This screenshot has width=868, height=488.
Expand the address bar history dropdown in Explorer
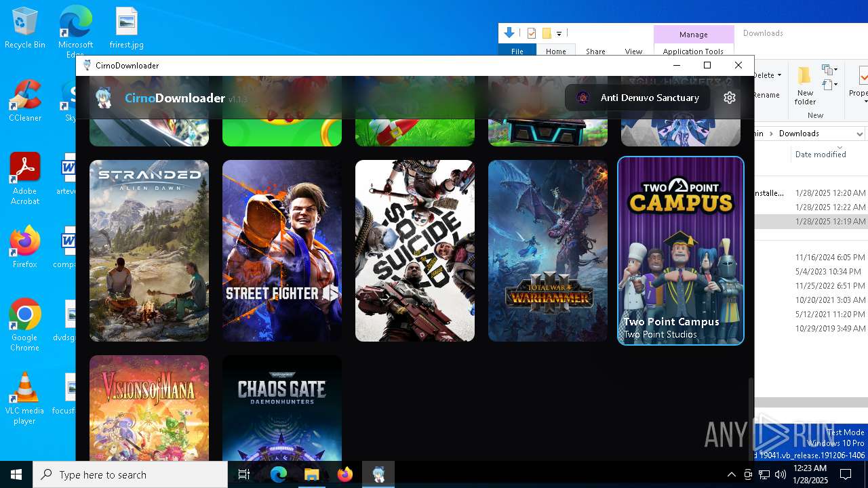click(860, 134)
